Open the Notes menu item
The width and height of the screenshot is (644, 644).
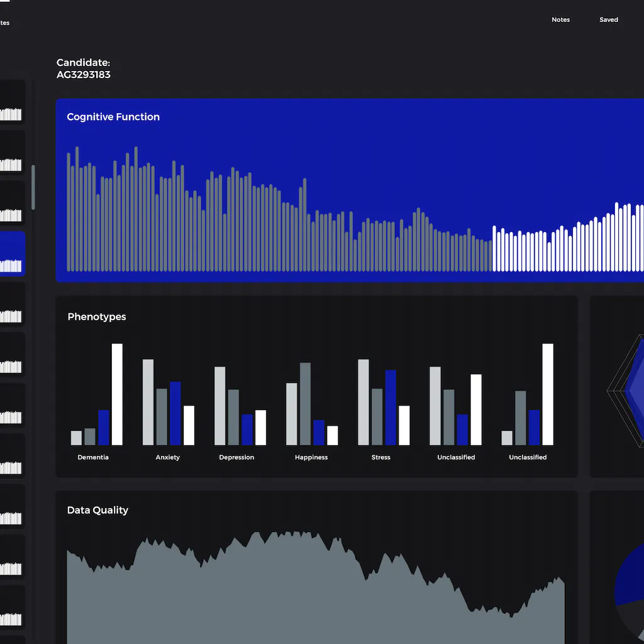pyautogui.click(x=560, y=20)
